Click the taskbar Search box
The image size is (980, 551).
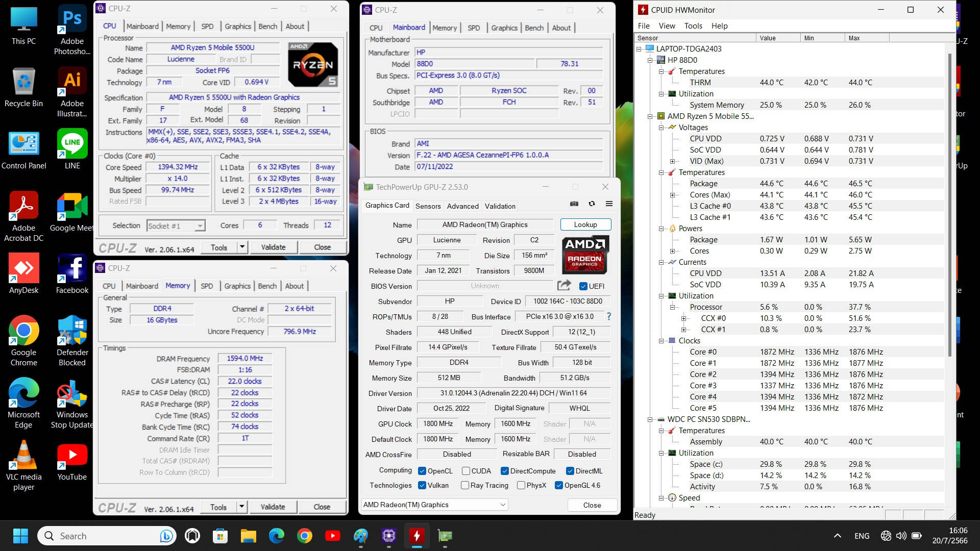pos(107,536)
